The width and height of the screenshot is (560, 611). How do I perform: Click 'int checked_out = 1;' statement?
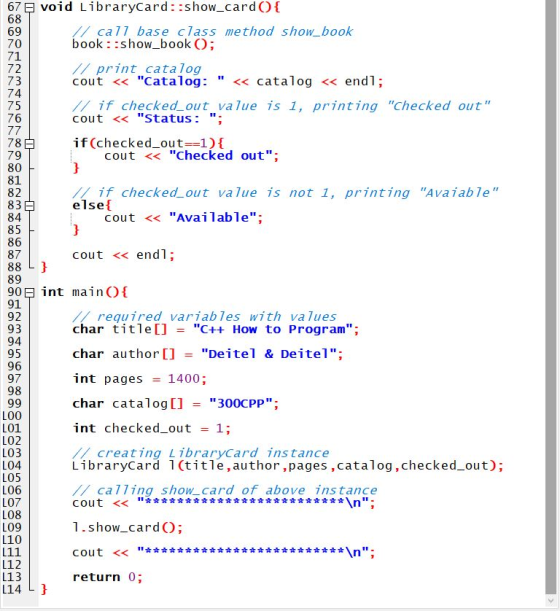(152, 429)
